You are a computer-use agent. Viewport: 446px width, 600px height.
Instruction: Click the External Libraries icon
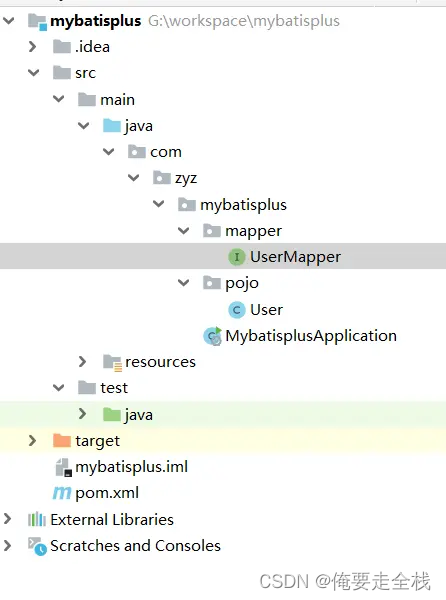pyautogui.click(x=37, y=519)
